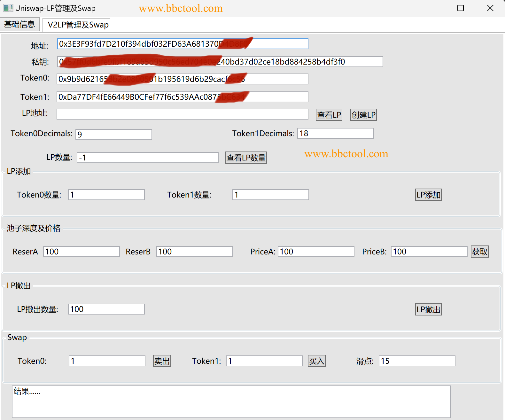Click the ReserB input field
This screenshot has height=420, width=505.
click(x=194, y=252)
